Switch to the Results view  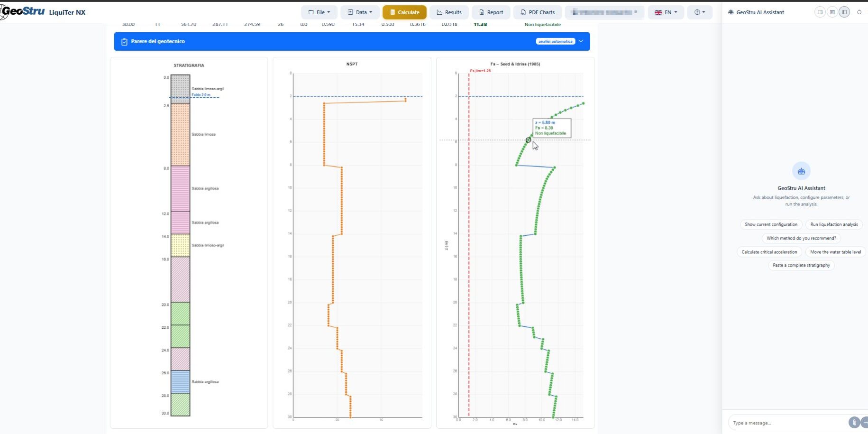(448, 12)
